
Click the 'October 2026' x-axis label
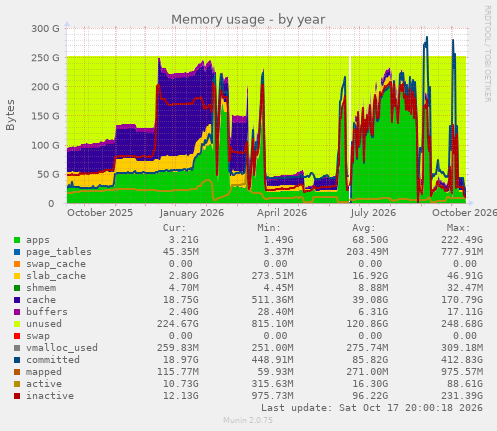click(x=464, y=213)
